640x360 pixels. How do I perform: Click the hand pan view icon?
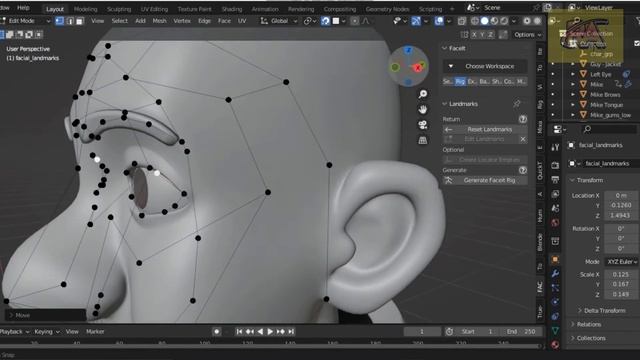423,109
